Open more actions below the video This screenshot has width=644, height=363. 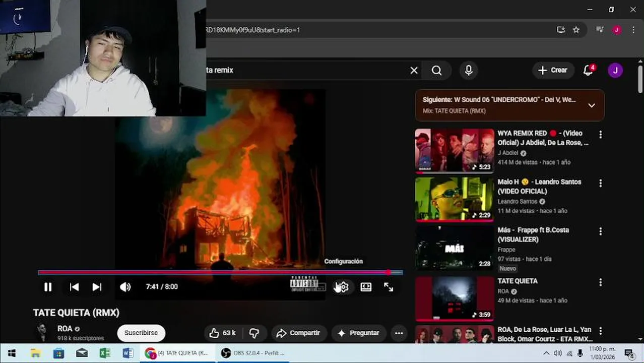point(399,333)
